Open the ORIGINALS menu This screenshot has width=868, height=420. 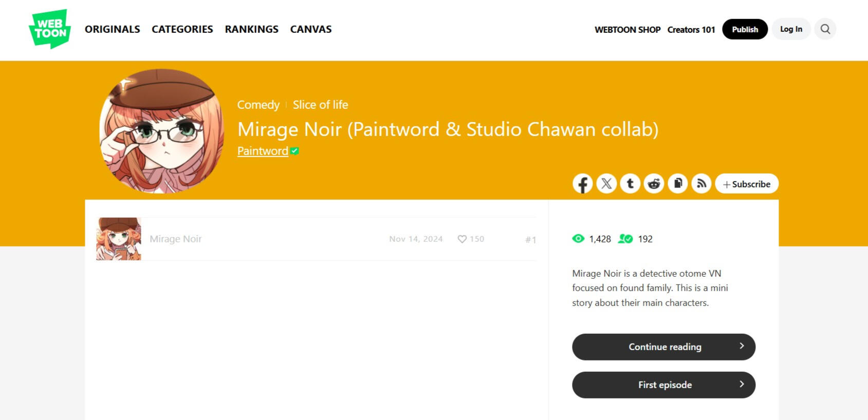pos(112,29)
